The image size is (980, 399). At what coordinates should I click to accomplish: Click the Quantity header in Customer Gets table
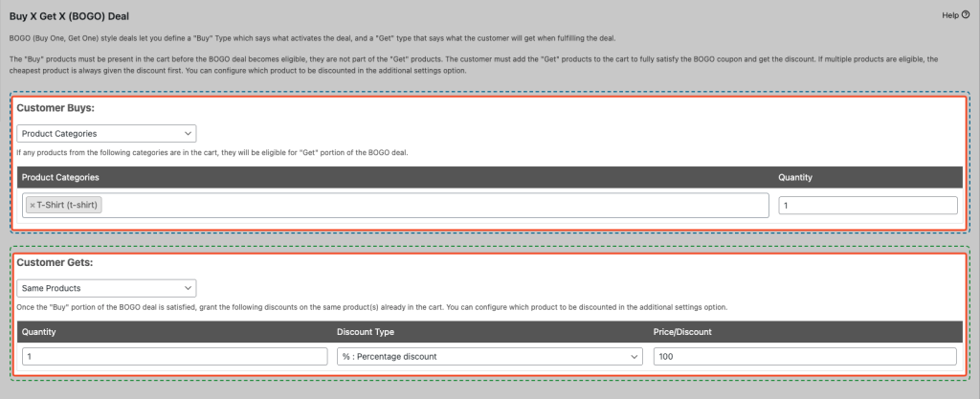click(x=38, y=331)
